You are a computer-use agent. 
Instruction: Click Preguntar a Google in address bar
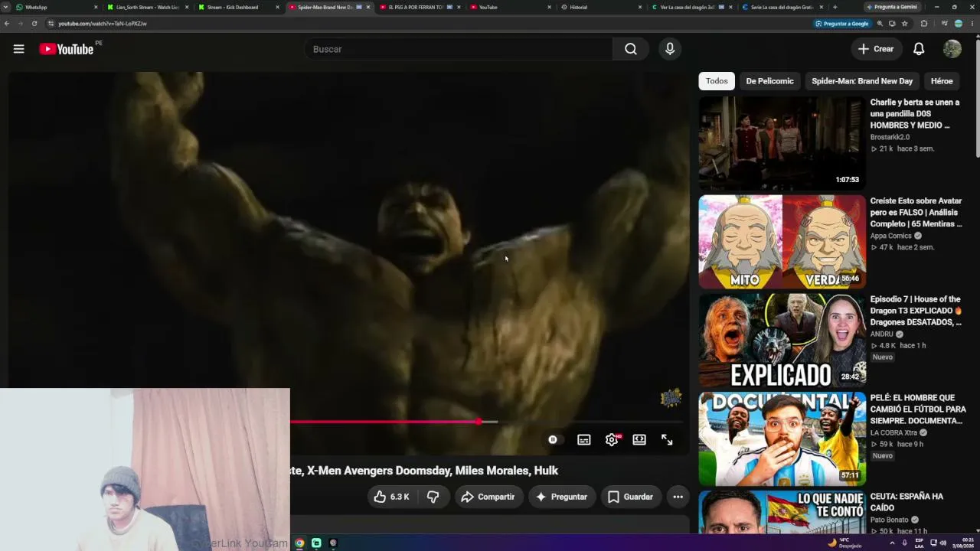[842, 24]
